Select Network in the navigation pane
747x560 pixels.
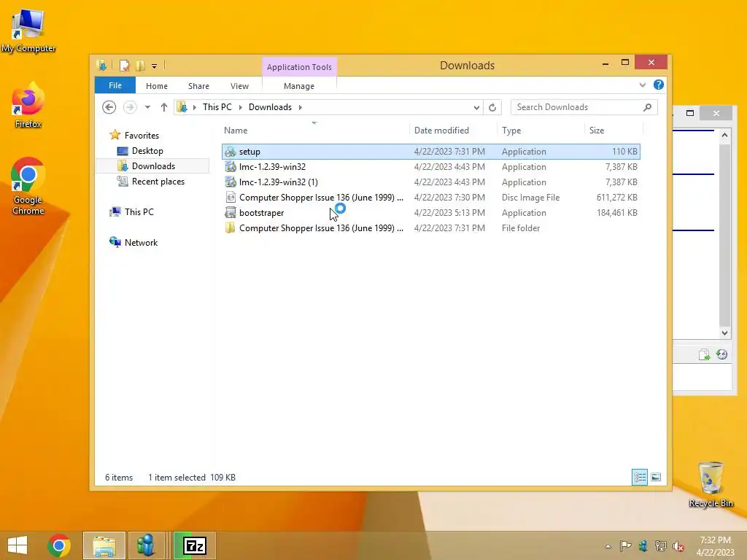pos(141,242)
